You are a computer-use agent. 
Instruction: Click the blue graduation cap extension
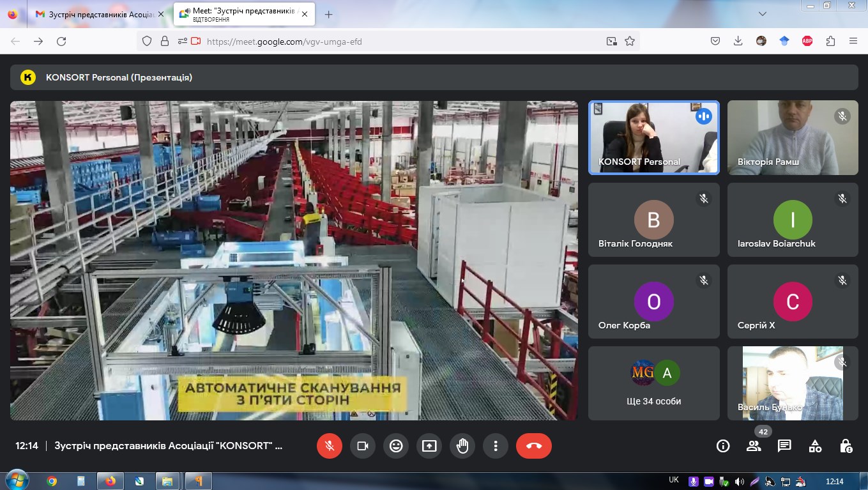tap(784, 41)
